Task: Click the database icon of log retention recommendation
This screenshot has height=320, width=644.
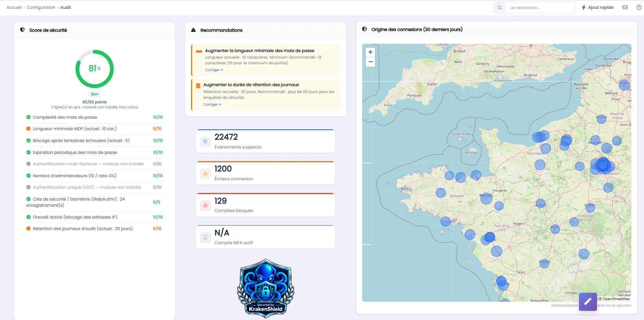Action: pyautogui.click(x=198, y=86)
